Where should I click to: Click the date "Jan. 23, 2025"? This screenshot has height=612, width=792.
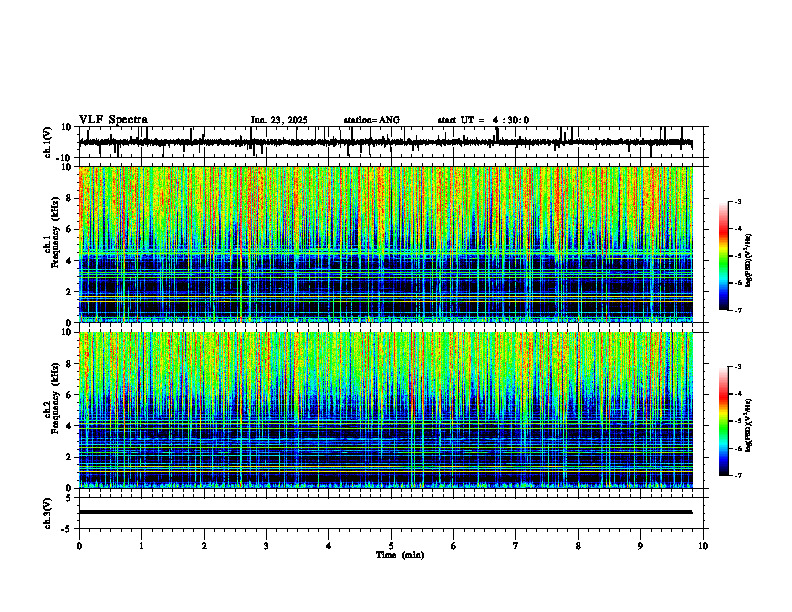(x=279, y=120)
